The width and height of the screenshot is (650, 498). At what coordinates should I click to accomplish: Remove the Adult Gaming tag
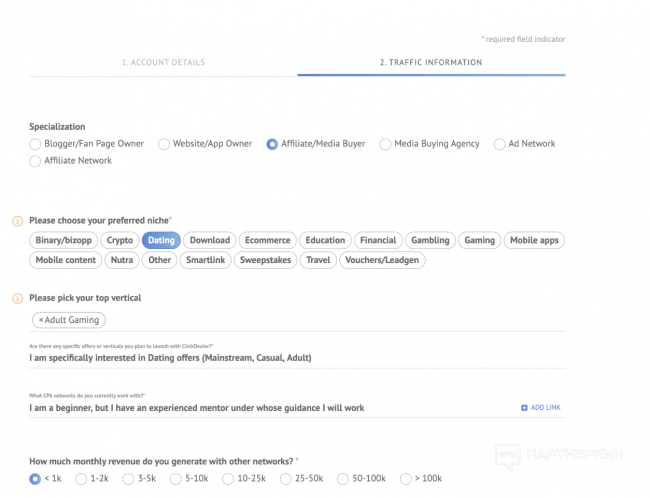point(41,320)
